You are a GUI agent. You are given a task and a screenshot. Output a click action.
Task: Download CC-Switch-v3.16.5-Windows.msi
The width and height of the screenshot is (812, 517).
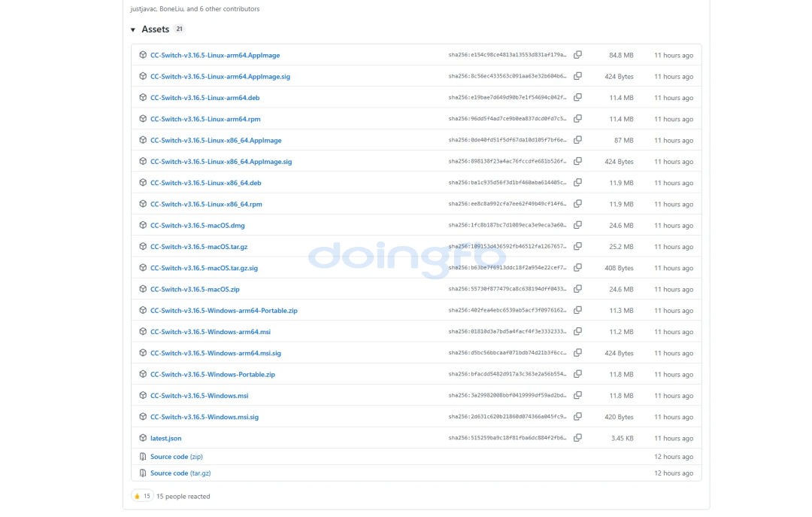tap(199, 395)
